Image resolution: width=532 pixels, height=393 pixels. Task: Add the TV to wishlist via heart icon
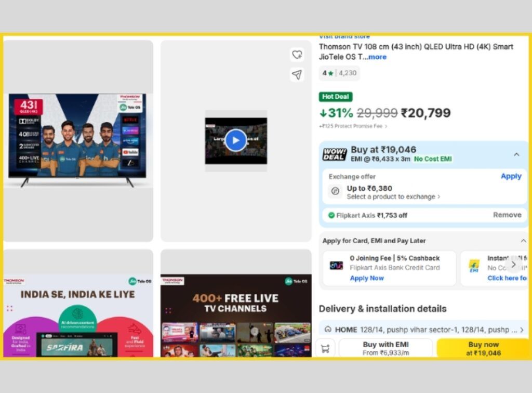coord(297,55)
